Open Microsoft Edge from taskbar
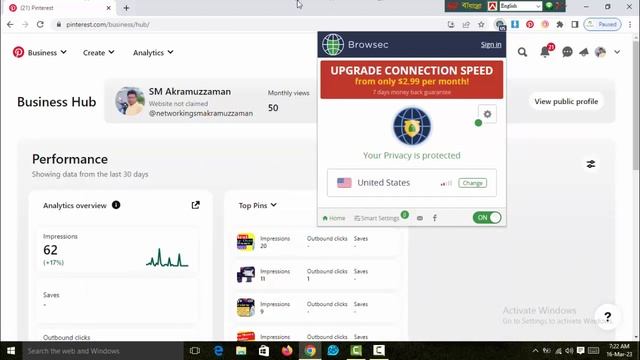 tap(218, 351)
